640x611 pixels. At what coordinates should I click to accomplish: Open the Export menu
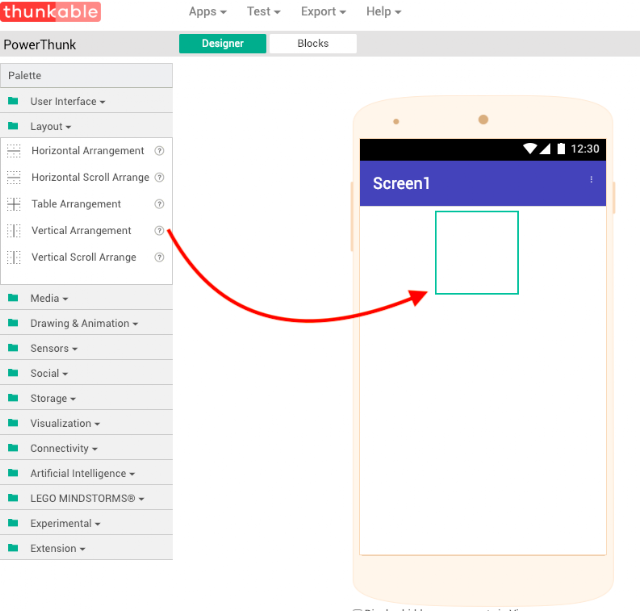323,11
